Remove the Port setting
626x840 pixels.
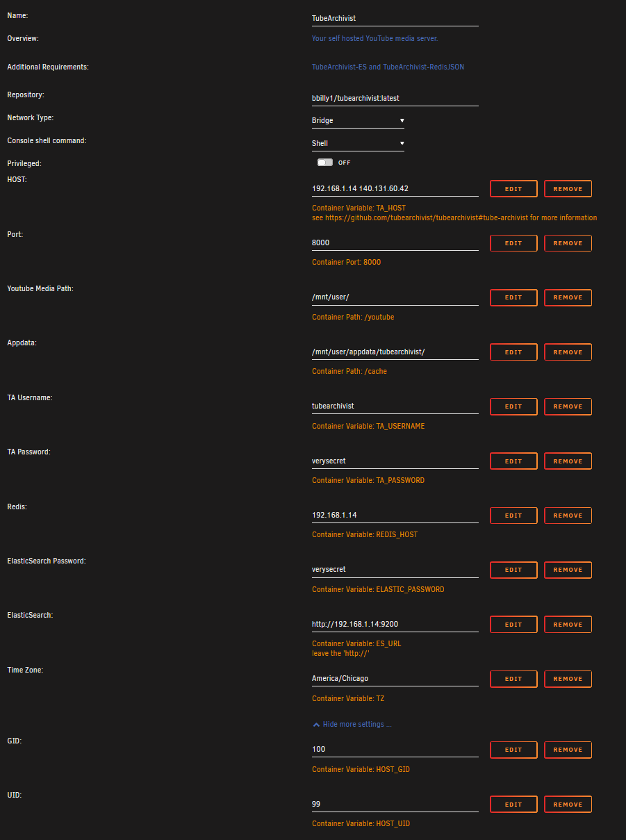tap(568, 243)
